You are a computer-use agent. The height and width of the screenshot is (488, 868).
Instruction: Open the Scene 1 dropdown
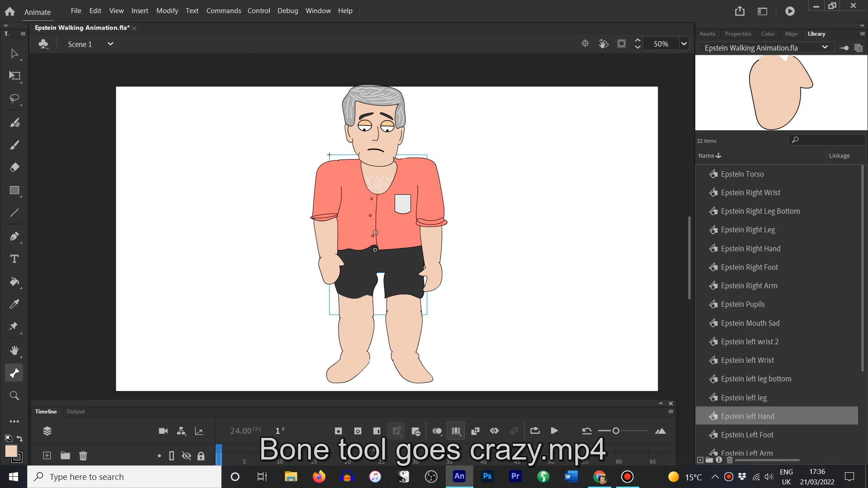click(x=110, y=44)
